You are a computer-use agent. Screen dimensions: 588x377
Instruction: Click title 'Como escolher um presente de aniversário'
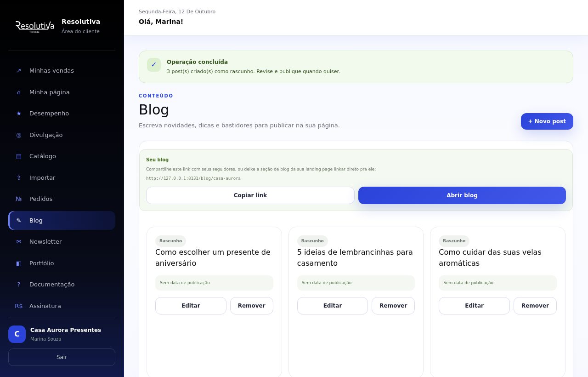coord(213,258)
